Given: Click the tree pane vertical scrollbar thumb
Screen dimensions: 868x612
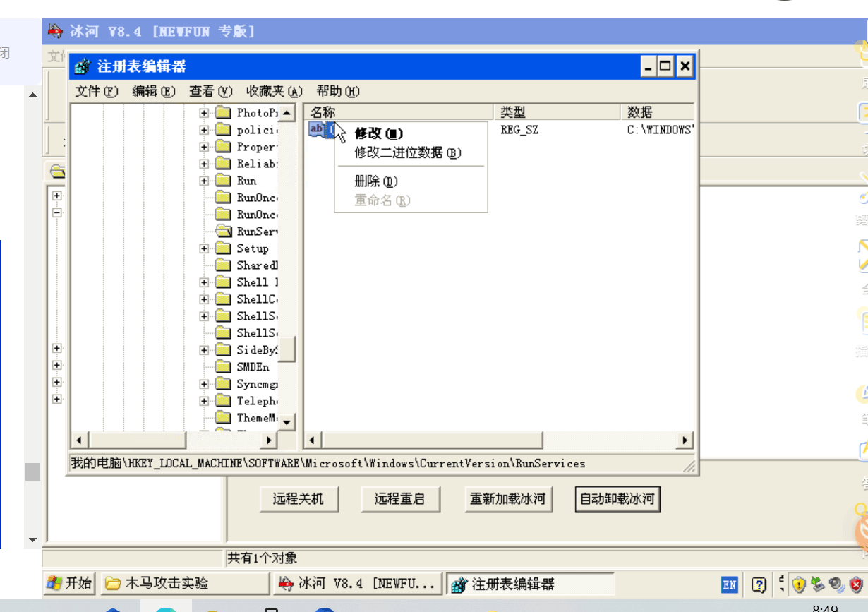Looking at the screenshot, I should [x=287, y=349].
